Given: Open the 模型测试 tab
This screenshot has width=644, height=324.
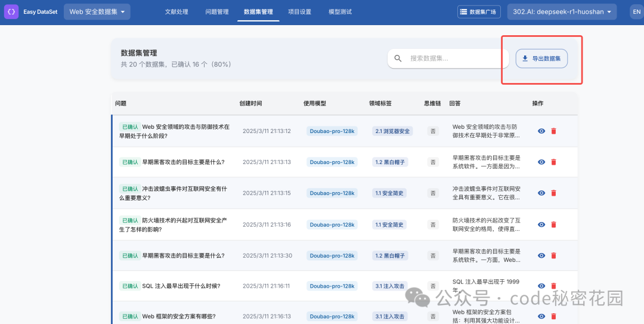Looking at the screenshot, I should 340,11.
